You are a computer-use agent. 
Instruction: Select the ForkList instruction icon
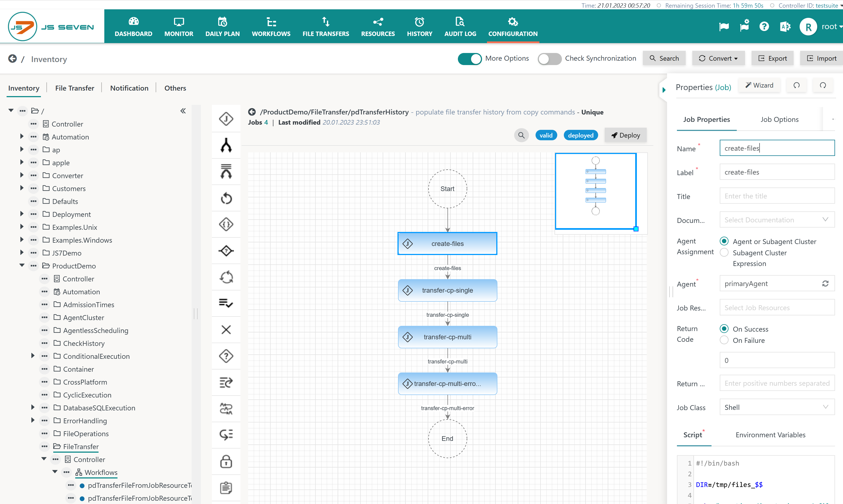(x=226, y=172)
